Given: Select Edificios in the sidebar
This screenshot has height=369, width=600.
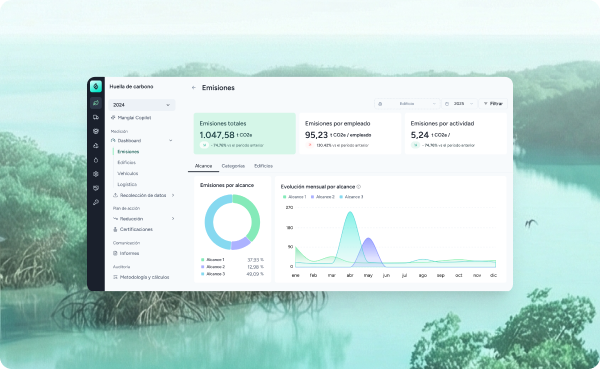Looking at the screenshot, I should coord(127,162).
